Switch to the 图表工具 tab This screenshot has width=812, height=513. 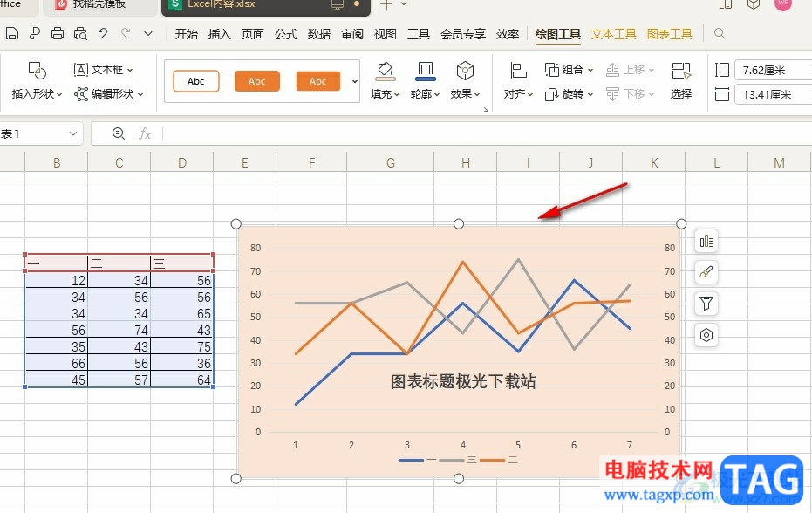tap(670, 34)
